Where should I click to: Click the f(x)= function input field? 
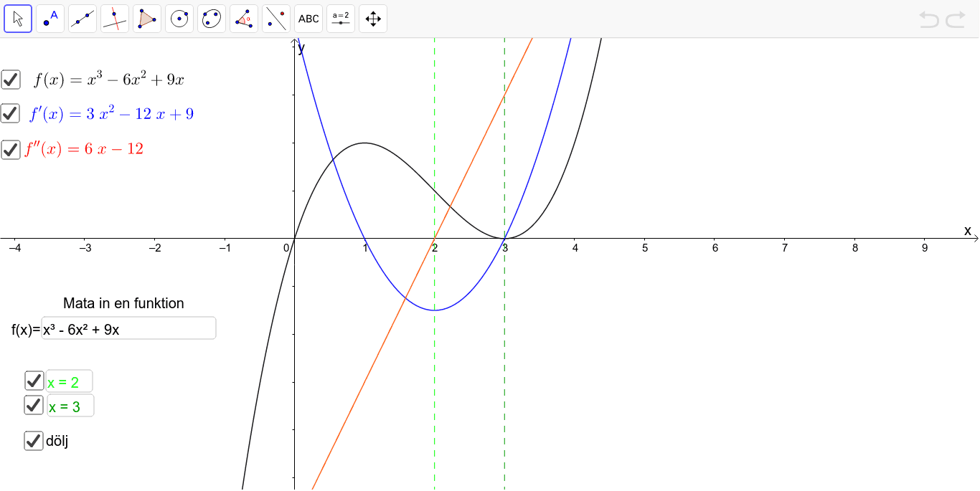[x=128, y=328]
